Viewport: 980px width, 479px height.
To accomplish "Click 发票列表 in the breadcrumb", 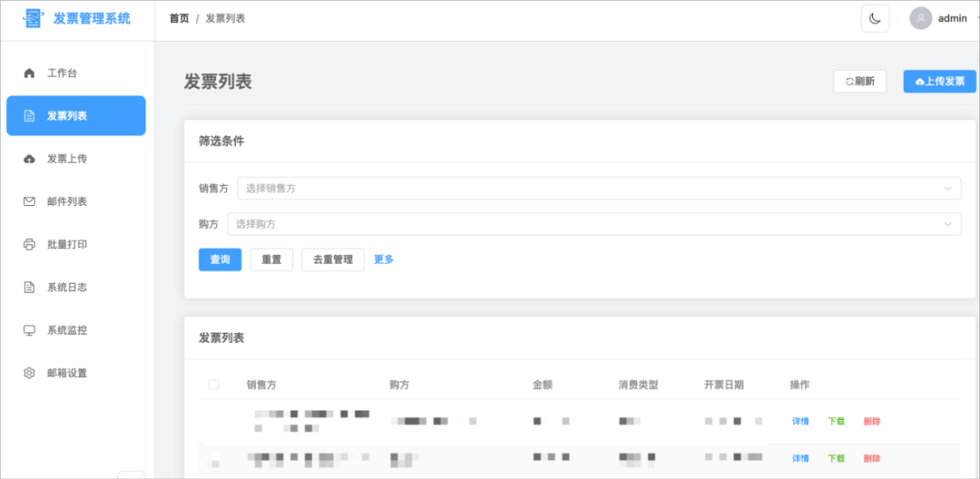I will [x=225, y=18].
